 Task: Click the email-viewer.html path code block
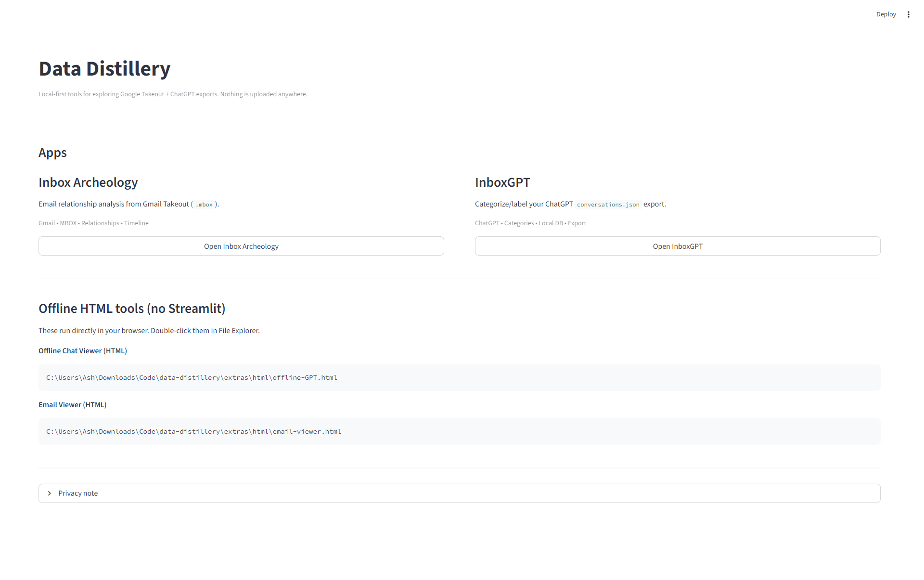point(193,432)
